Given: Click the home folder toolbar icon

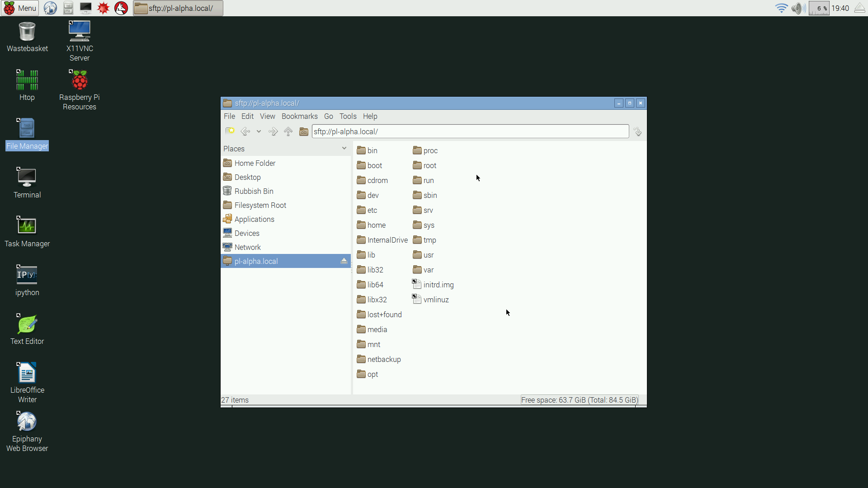Looking at the screenshot, I should (x=303, y=131).
